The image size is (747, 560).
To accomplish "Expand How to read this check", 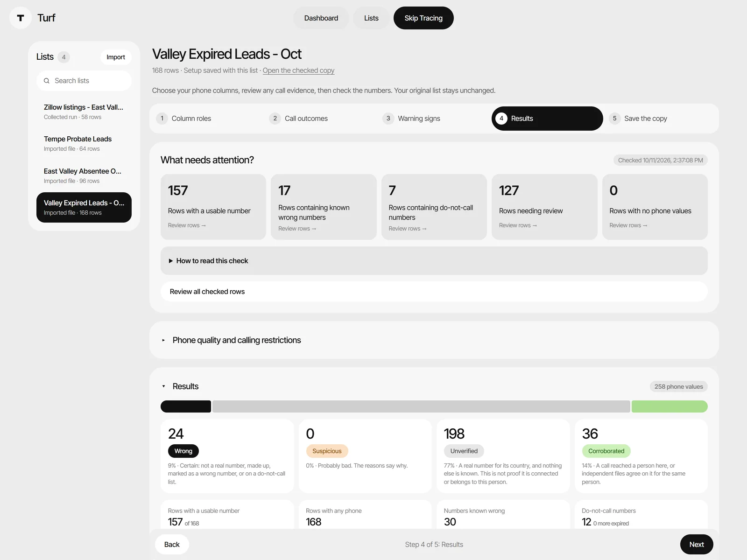I will (x=434, y=261).
